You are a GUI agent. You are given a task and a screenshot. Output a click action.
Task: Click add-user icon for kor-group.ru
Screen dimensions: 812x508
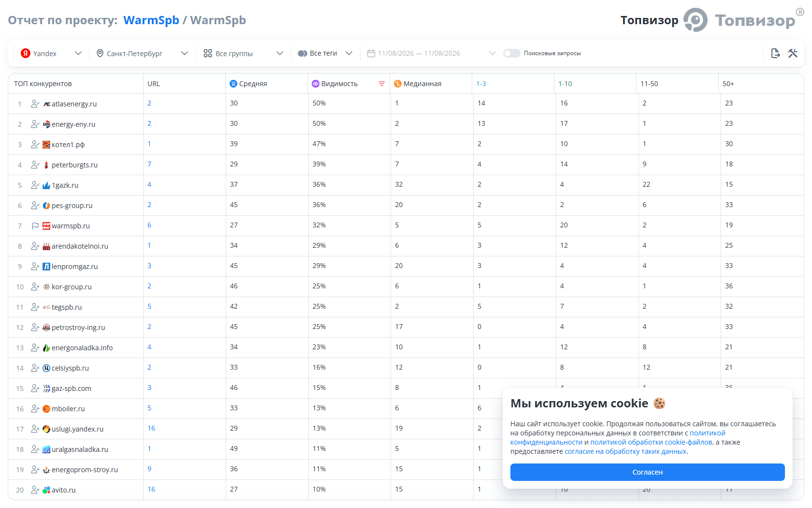(35, 286)
